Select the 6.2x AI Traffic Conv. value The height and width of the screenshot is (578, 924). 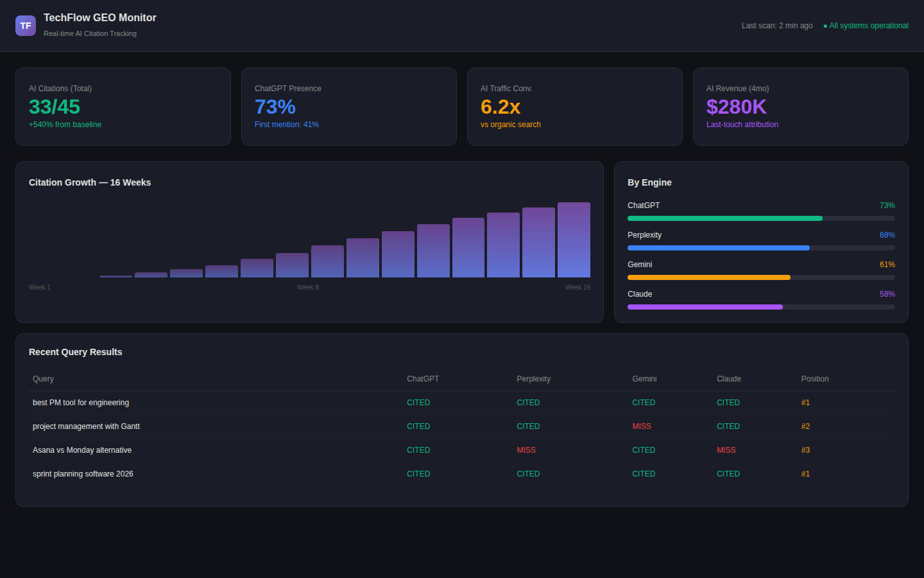click(501, 107)
